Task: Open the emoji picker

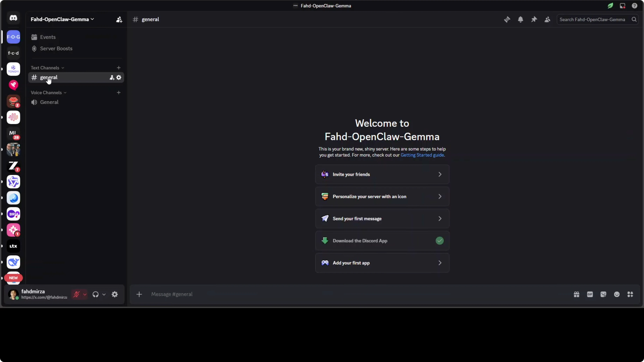Action: tap(617, 294)
